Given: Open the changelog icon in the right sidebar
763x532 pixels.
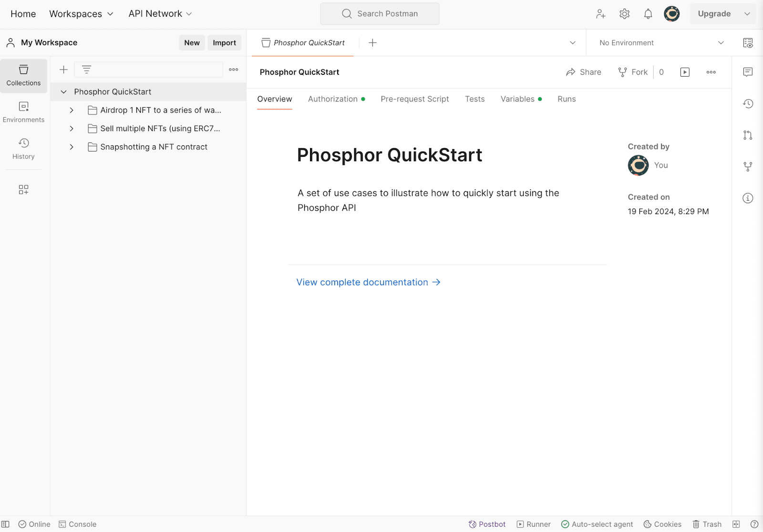Looking at the screenshot, I should click(748, 103).
